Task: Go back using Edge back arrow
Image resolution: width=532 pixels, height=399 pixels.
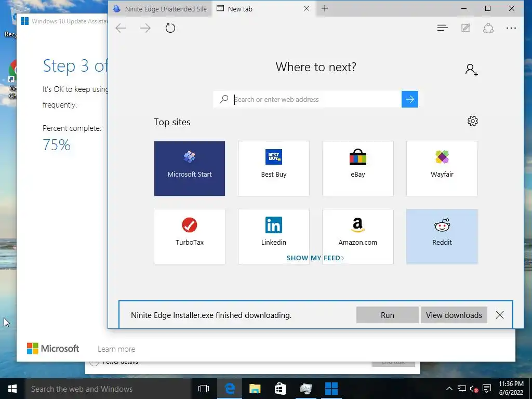Action: point(121,28)
